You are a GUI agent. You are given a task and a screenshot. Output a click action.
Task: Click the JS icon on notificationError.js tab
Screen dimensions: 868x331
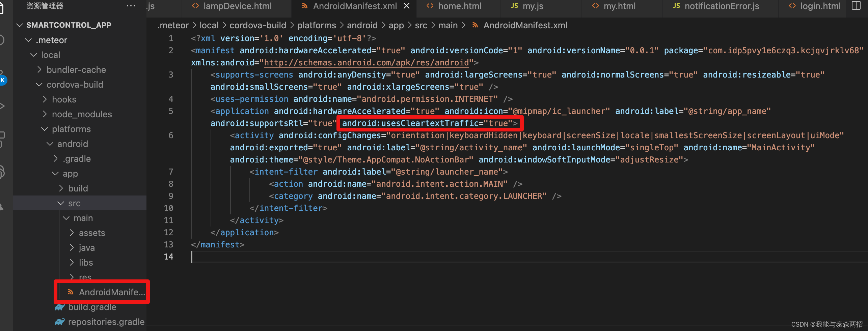coord(676,6)
